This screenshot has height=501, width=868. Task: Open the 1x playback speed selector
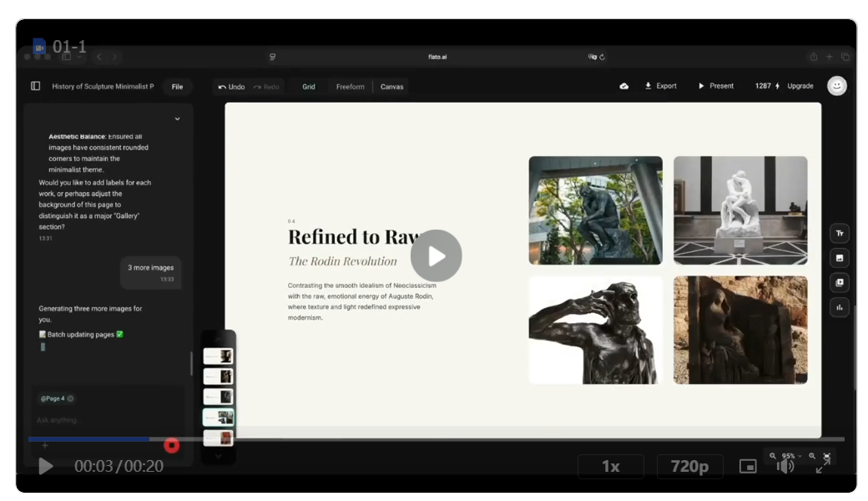point(610,466)
